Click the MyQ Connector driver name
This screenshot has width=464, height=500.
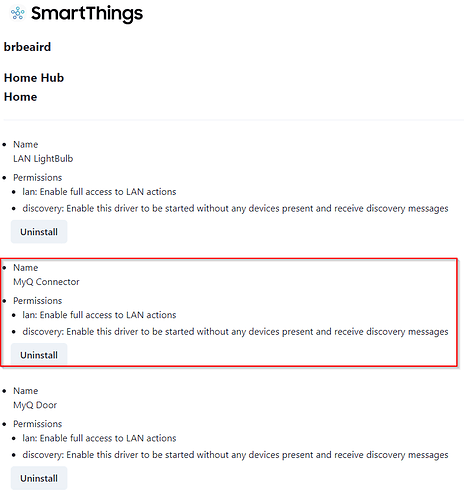tap(46, 282)
